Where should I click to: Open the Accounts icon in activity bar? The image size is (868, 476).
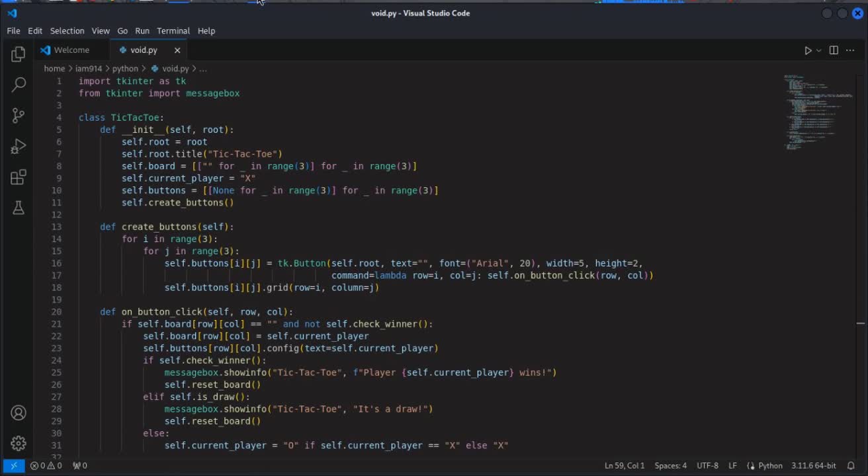click(19, 413)
